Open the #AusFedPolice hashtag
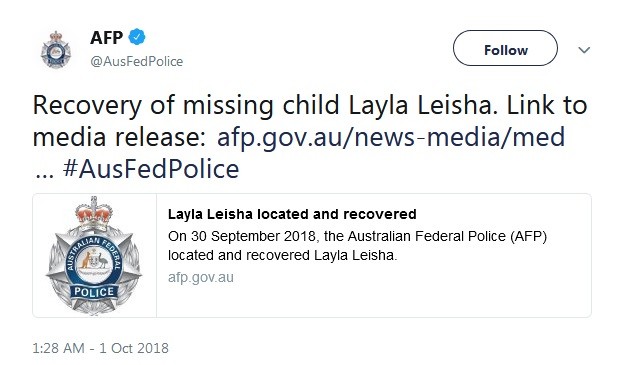This screenshot has width=621, height=365. (x=151, y=169)
